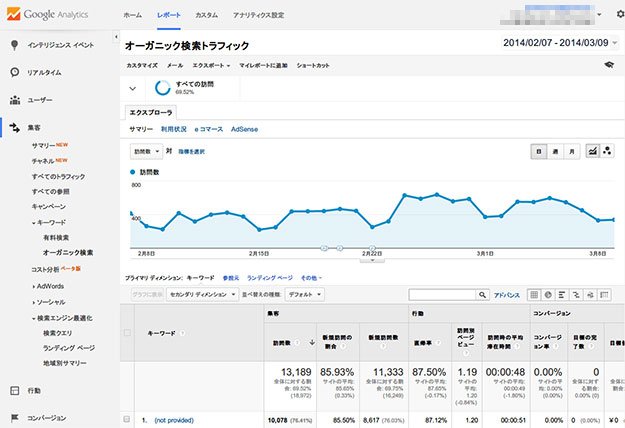The width and height of the screenshot is (625, 428).
Task: Click the ランディング ページ dimension link
Action: pos(270,278)
